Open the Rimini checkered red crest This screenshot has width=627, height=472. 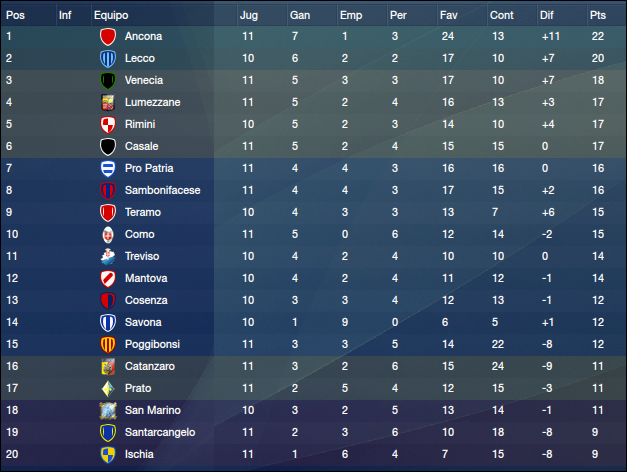108,124
